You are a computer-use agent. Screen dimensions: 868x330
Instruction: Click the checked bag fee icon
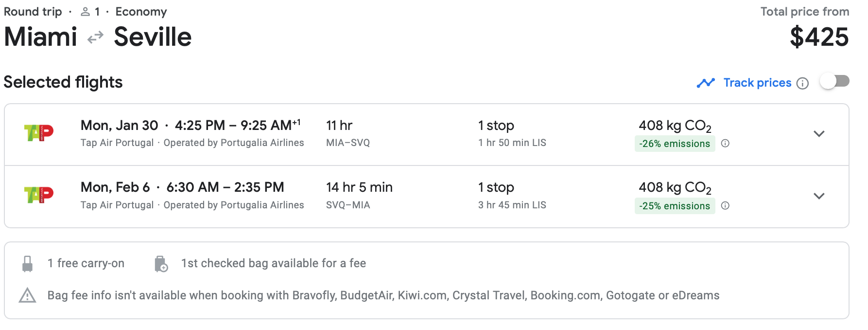(x=161, y=263)
